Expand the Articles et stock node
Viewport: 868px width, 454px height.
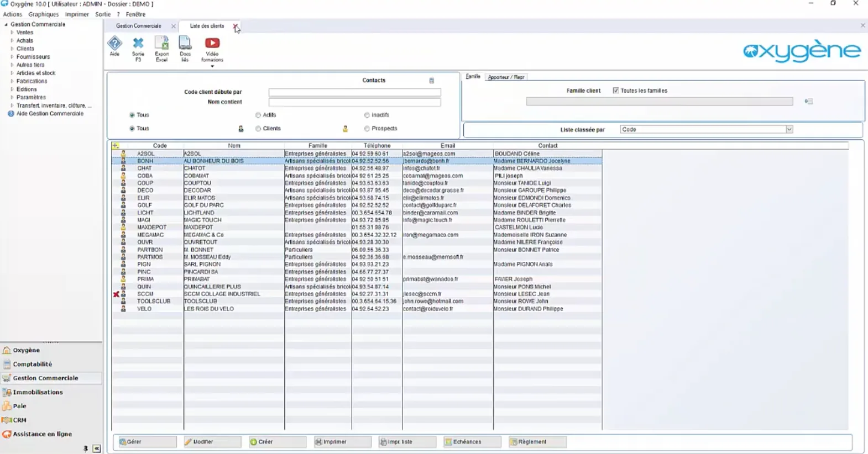[x=12, y=73]
